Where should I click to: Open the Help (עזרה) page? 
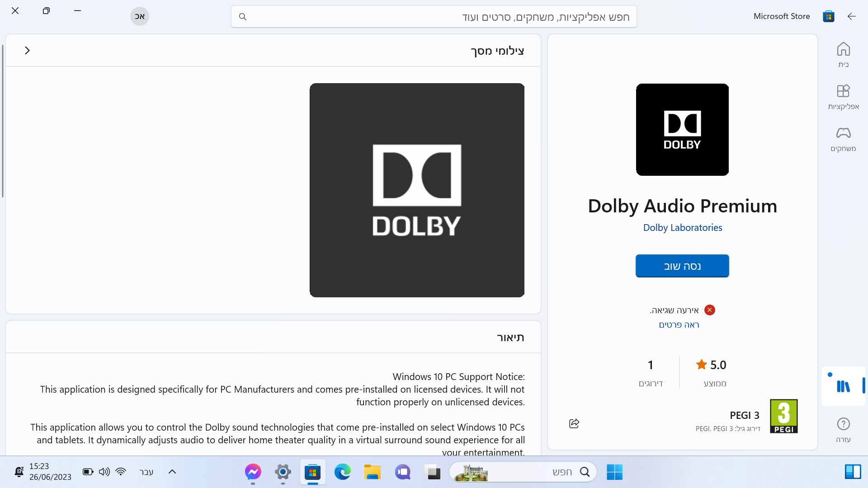843,430
